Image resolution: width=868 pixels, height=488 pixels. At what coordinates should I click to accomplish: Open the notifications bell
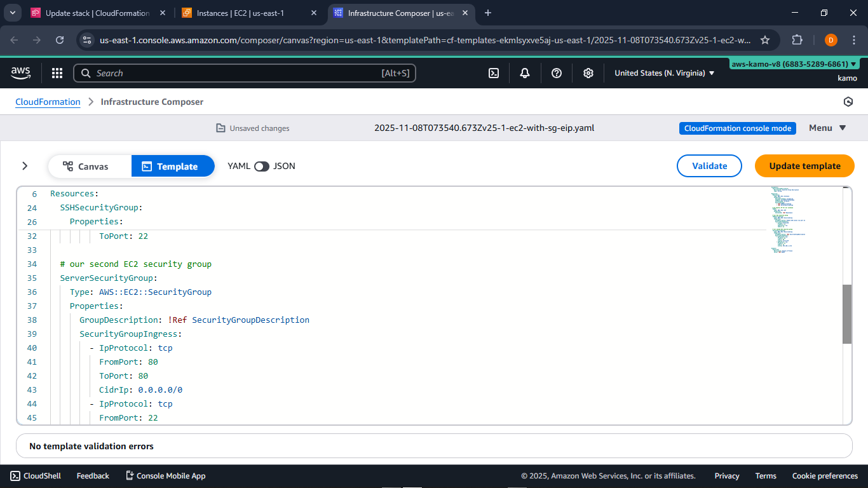[524, 72]
